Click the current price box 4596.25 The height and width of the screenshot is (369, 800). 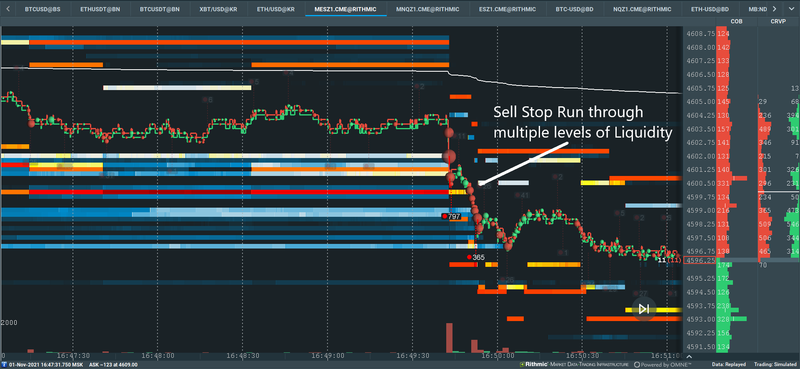(699, 260)
